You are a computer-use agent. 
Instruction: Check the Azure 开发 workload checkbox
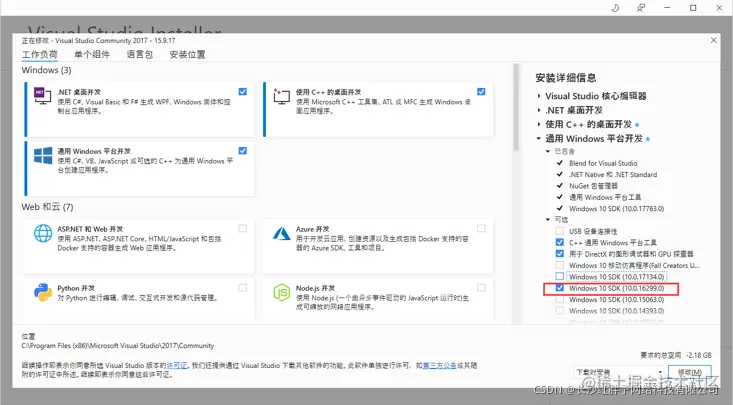pyautogui.click(x=481, y=229)
